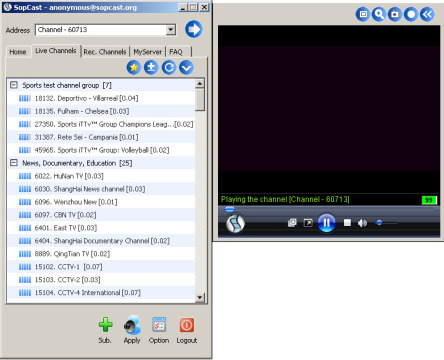The height and width of the screenshot is (360, 444).
Task: Select channel 27350 Sports iTTv Champions League
Action: pyautogui.click(x=101, y=124)
